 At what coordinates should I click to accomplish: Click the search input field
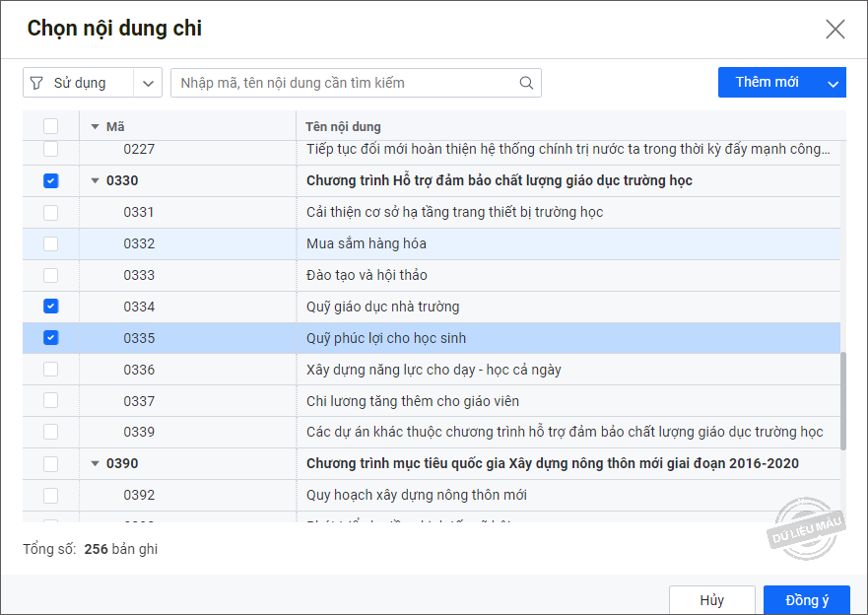[345, 83]
